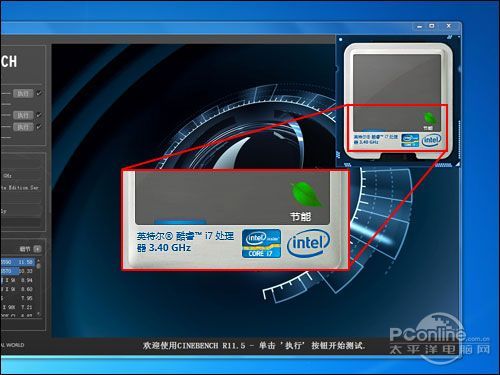The height and width of the screenshot is (375, 500).
Task: Select ranking row with score 7.21
Action: pyautogui.click(x=18, y=307)
